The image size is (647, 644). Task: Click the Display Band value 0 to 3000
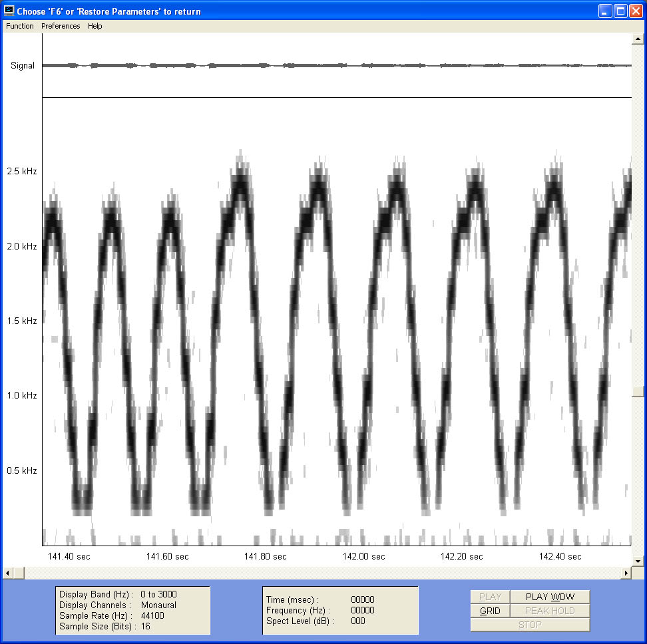pos(158,594)
